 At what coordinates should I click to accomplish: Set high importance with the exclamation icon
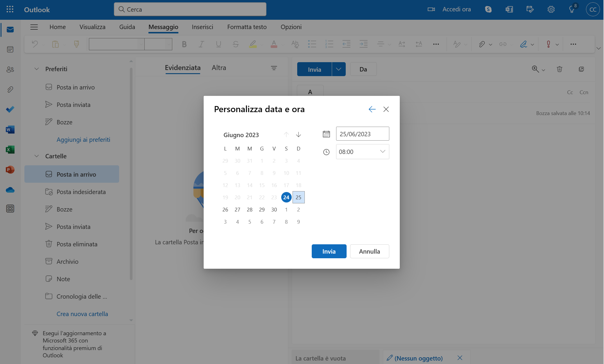coord(549,44)
